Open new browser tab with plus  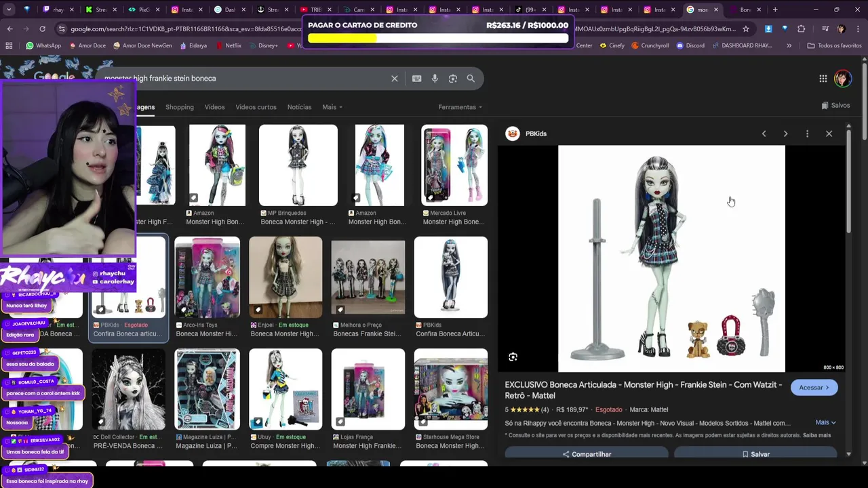(x=775, y=9)
